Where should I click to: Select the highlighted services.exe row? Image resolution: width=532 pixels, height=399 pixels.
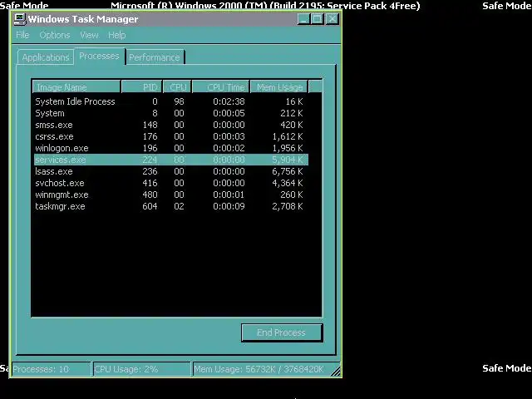click(x=170, y=160)
